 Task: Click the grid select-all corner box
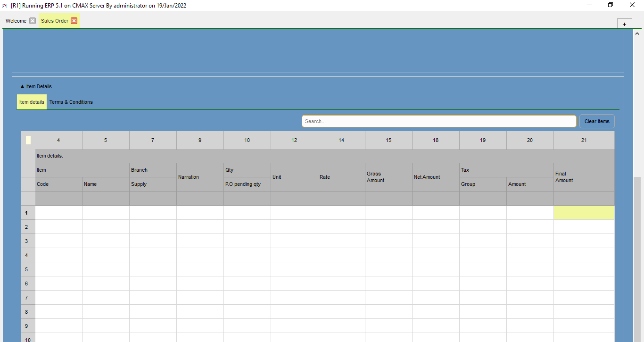click(28, 140)
